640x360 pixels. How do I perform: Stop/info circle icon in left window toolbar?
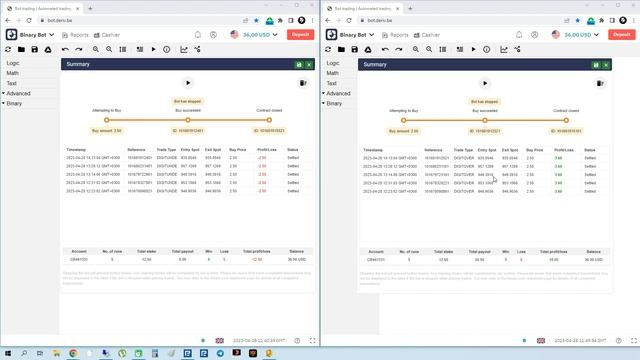pos(167,49)
